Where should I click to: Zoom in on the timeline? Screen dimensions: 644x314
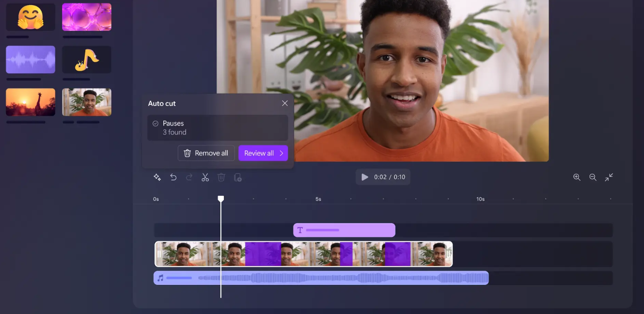coord(577,177)
